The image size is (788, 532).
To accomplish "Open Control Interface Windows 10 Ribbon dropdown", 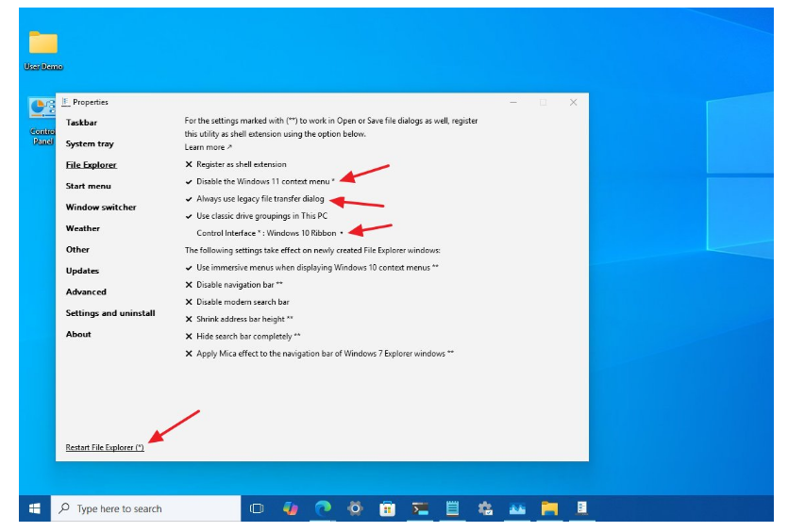I will [x=270, y=233].
